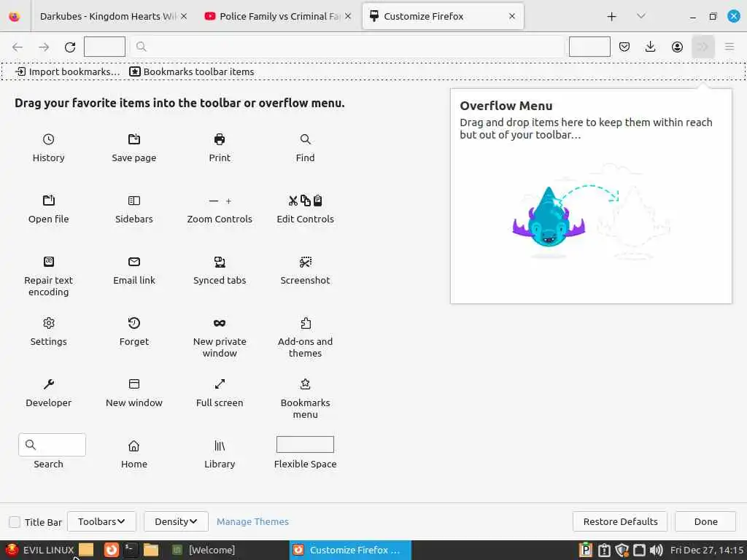
Task: Select the Add-ons and themes item
Action: 306,338
